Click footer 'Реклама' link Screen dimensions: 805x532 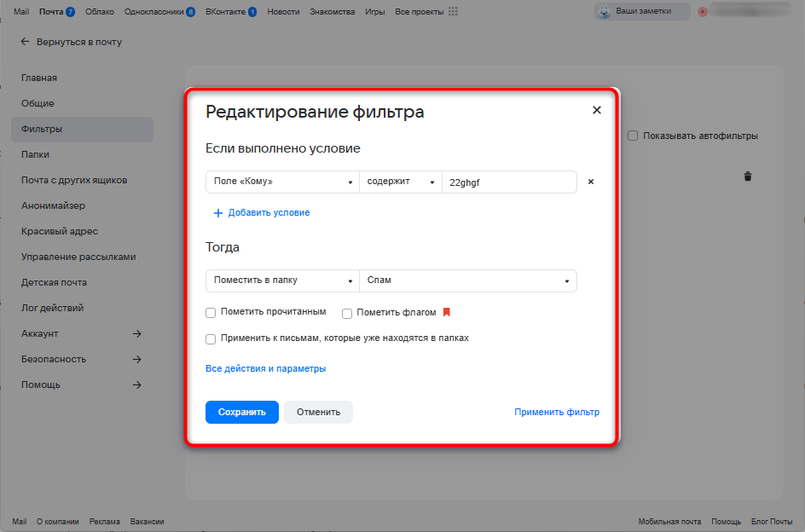(104, 521)
